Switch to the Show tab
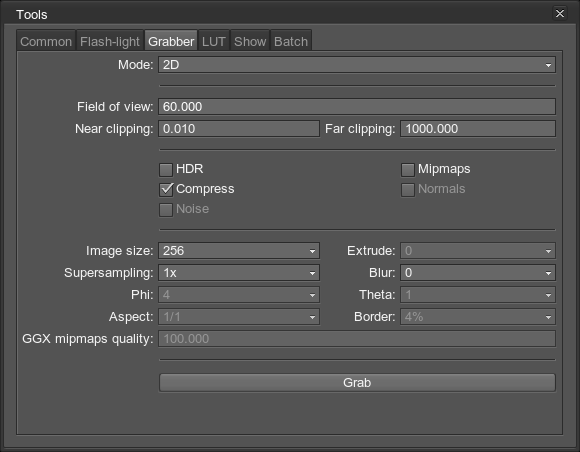The height and width of the screenshot is (452, 580). (250, 41)
